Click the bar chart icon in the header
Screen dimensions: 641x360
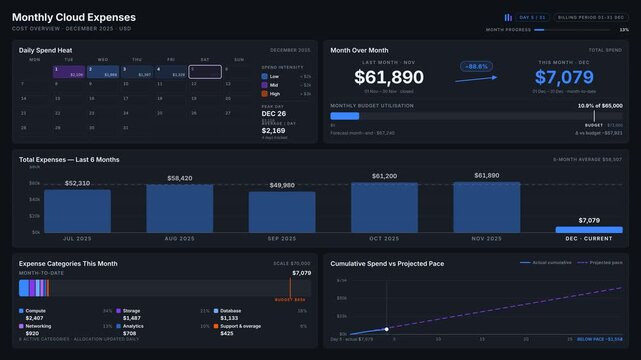pyautogui.click(x=508, y=18)
